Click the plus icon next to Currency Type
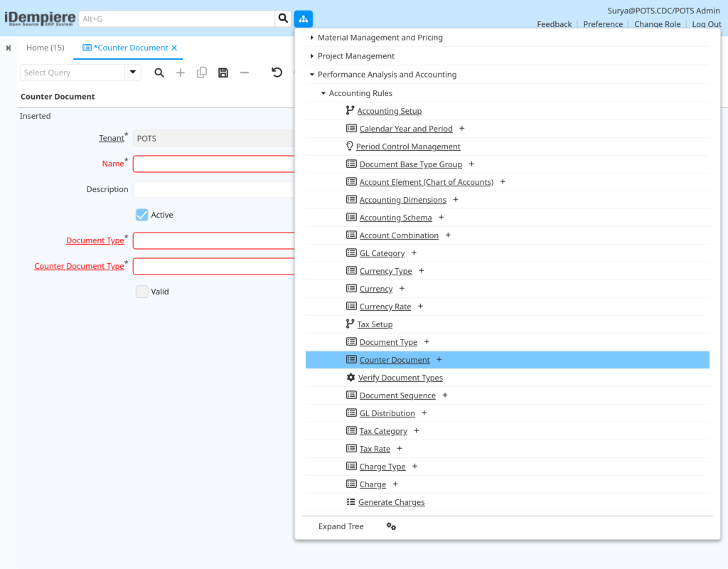Viewport: 728px width, 569px height. coord(421,271)
